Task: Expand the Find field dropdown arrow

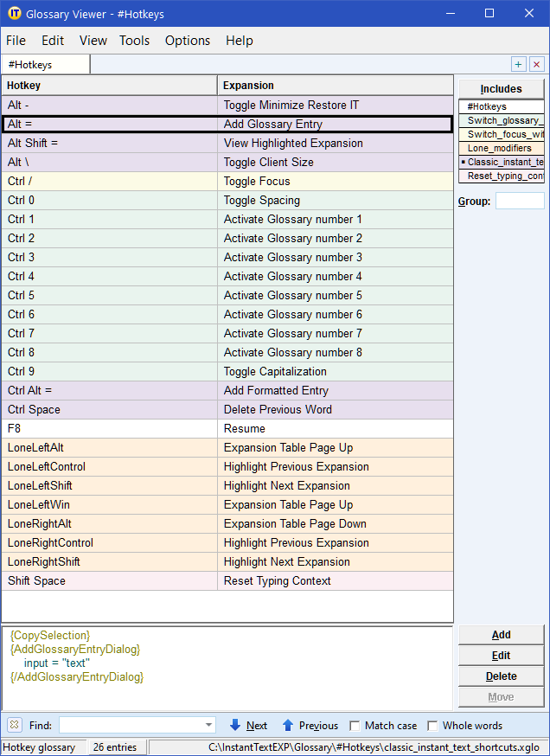Action: (208, 725)
